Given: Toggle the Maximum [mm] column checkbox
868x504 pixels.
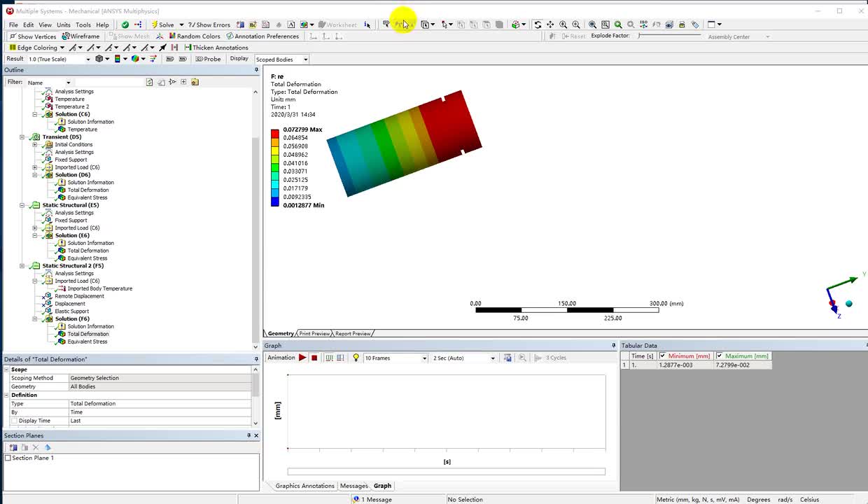Looking at the screenshot, I should pos(720,356).
